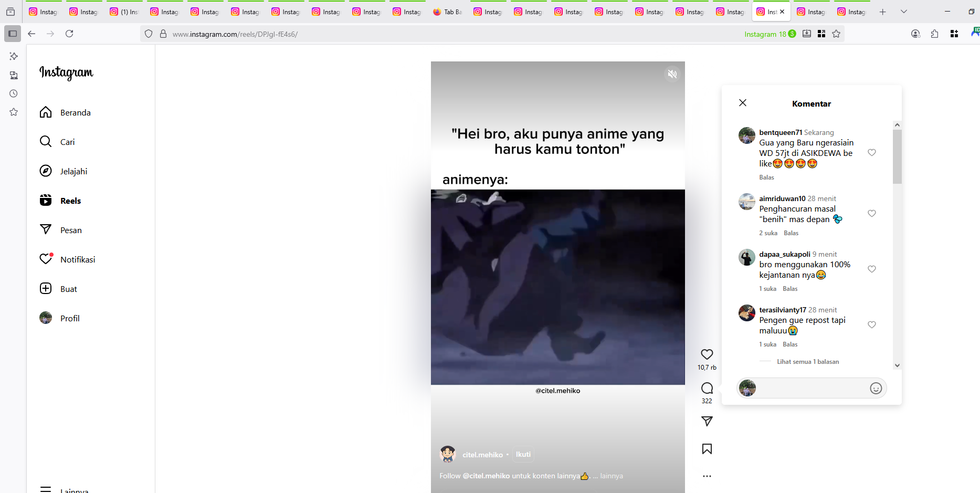Open the Firefox account icon

[915, 34]
